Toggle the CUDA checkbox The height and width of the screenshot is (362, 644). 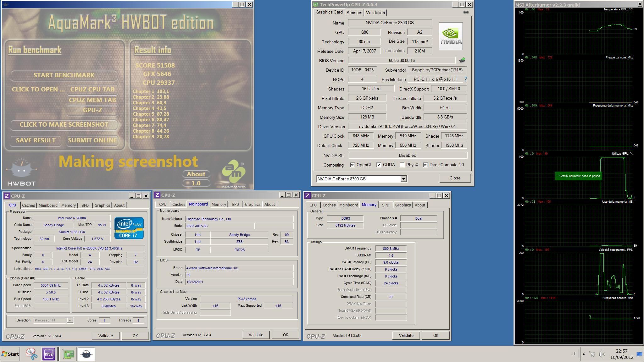pos(379,165)
